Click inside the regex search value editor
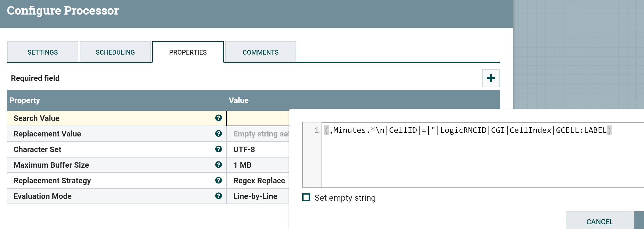This screenshot has width=644, height=229. (x=467, y=156)
